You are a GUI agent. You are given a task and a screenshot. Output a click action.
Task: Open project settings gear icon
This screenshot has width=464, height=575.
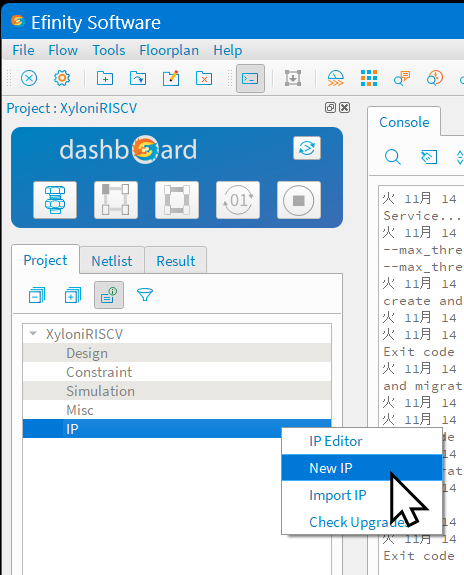pyautogui.click(x=62, y=78)
